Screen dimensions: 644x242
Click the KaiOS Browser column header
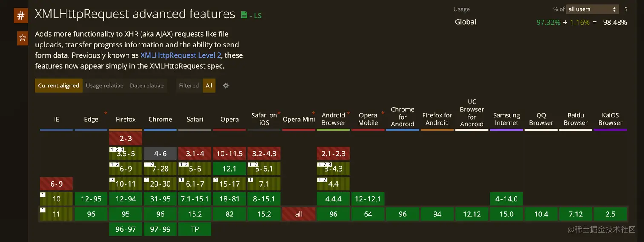tap(610, 119)
